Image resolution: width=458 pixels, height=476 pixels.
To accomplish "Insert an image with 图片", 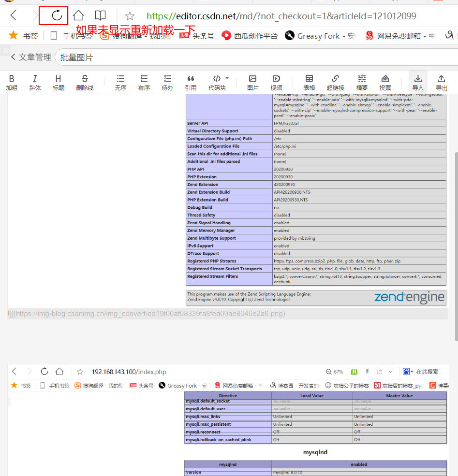I will tap(252, 83).
